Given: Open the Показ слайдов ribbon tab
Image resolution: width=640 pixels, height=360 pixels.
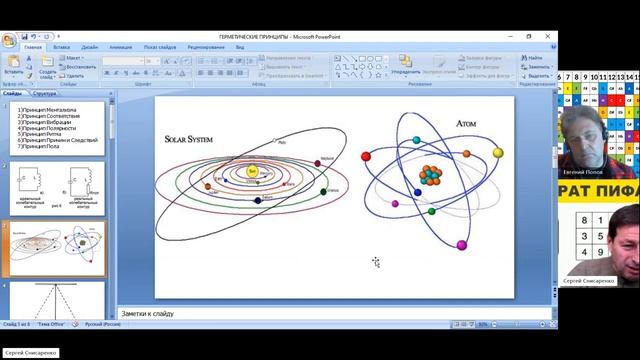Looking at the screenshot, I should tap(160, 47).
